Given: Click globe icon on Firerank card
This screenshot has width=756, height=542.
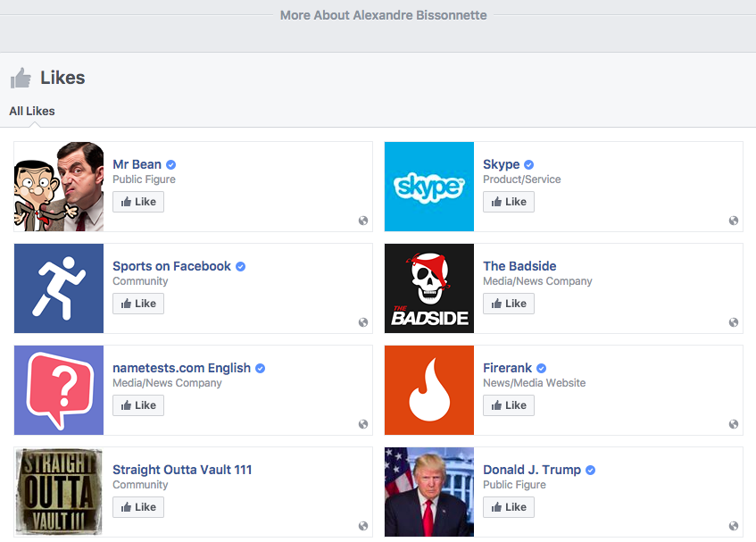Looking at the screenshot, I should 734,424.
